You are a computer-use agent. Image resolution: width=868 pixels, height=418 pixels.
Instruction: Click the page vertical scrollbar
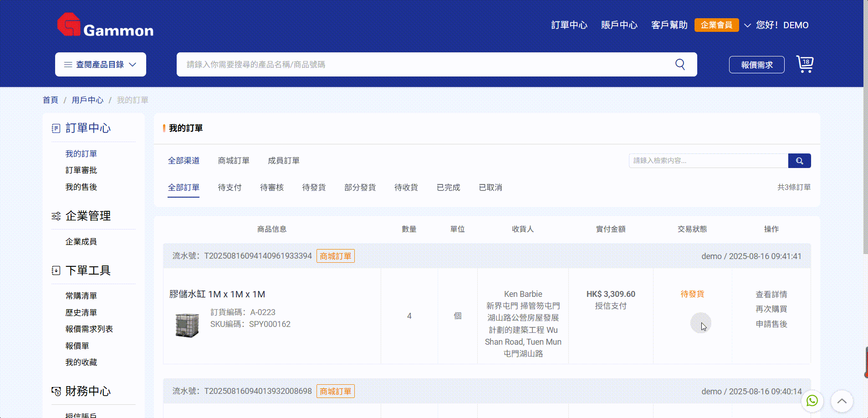click(x=865, y=137)
